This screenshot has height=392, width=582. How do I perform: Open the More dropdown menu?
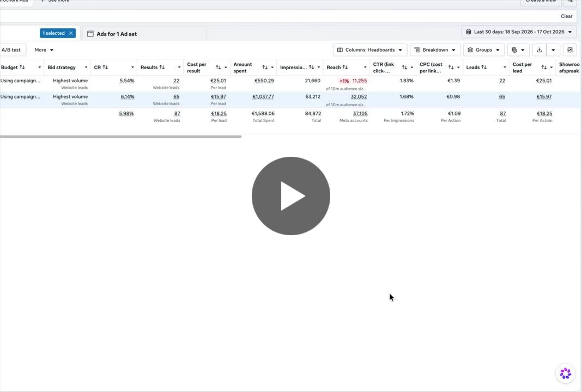(44, 50)
